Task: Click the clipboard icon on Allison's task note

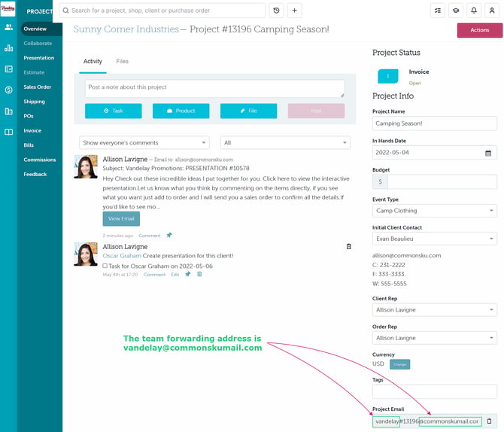Action: (x=349, y=246)
